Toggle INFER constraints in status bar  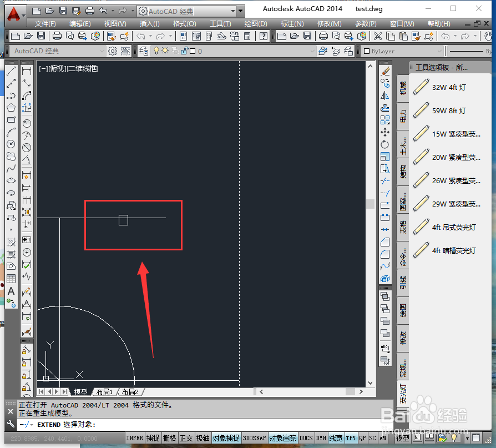point(135,438)
